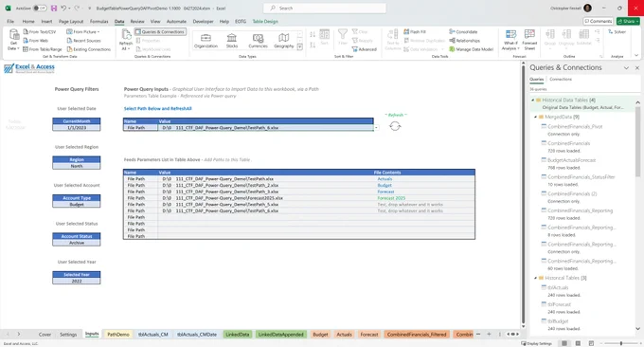Open the Get Data menu

13,40
